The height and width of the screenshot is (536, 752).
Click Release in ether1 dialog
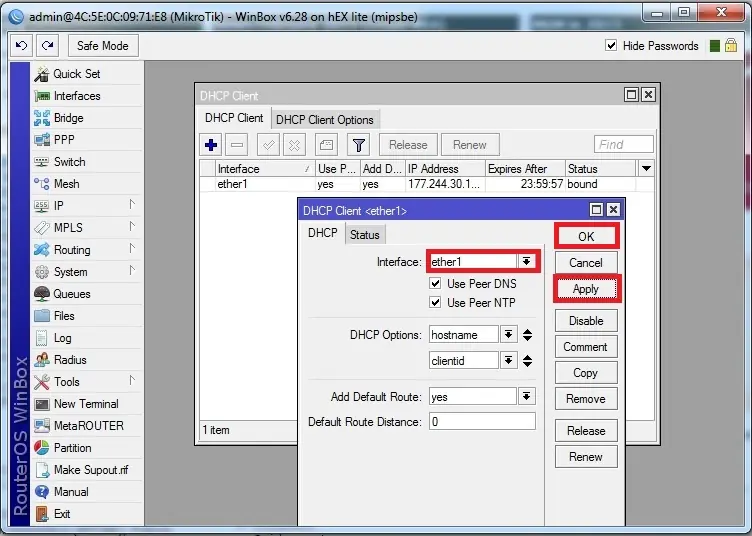[586, 431]
